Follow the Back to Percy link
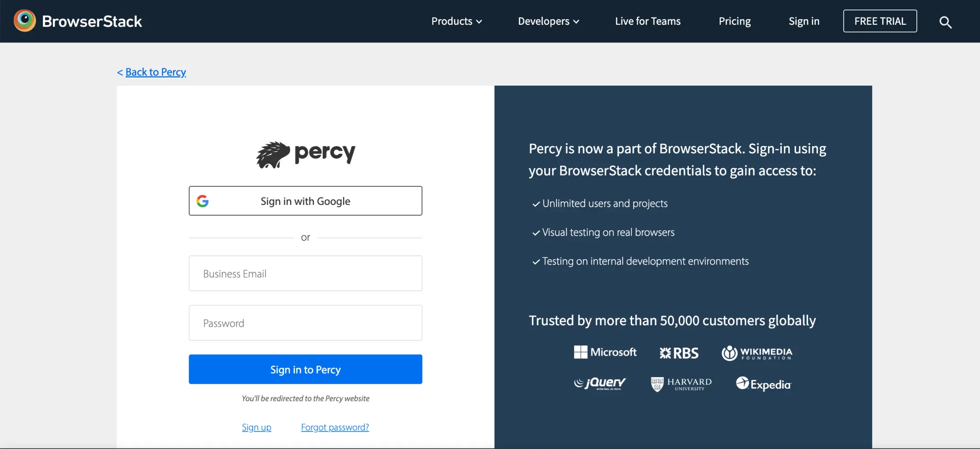 (155, 72)
